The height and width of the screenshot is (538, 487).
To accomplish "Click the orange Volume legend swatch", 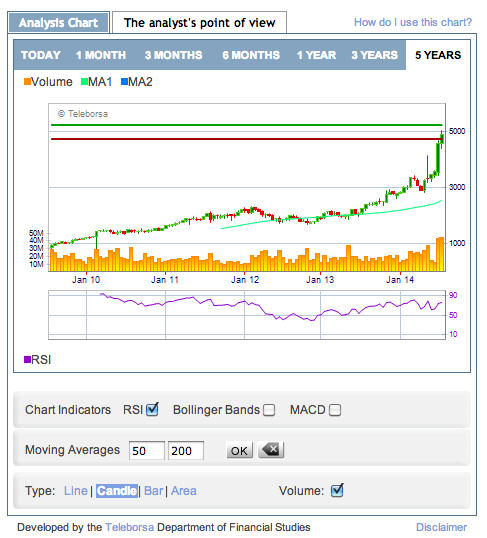I will coord(27,82).
